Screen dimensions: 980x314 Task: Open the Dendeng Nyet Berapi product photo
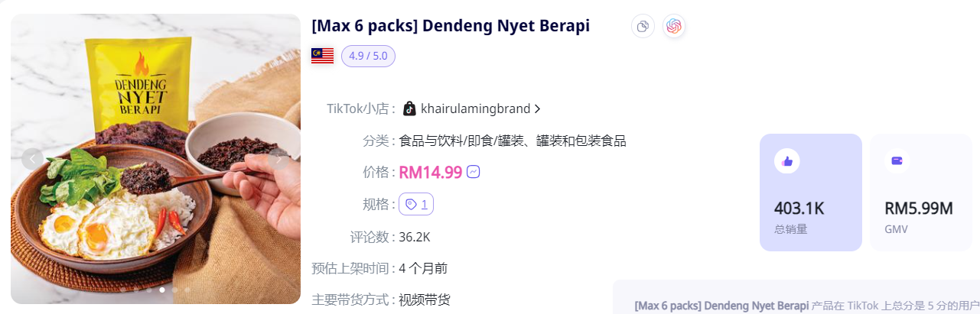point(155,159)
